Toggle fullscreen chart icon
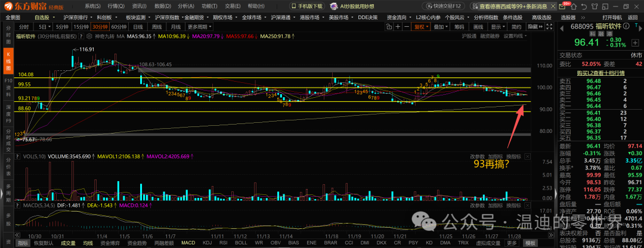644x248 pixels. click(x=550, y=27)
